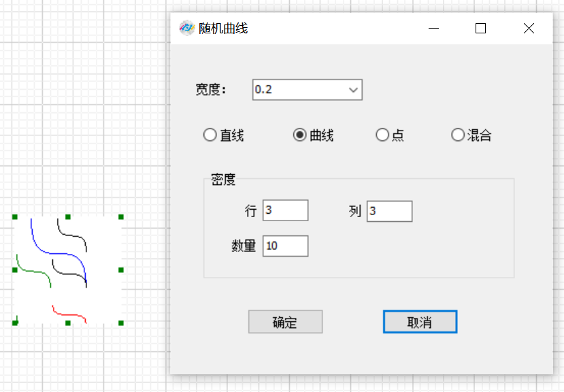This screenshot has width=564, height=392.
Task: Close the 随机曲线 dialog
Action: (529, 28)
